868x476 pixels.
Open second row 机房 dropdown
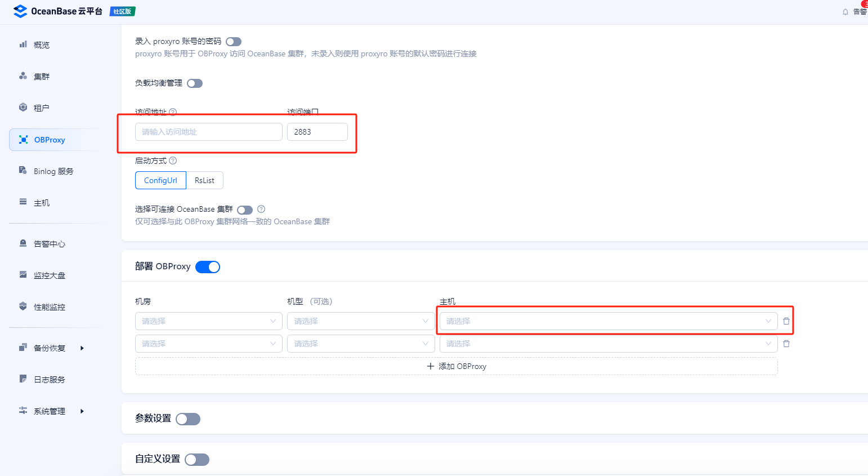click(x=209, y=344)
